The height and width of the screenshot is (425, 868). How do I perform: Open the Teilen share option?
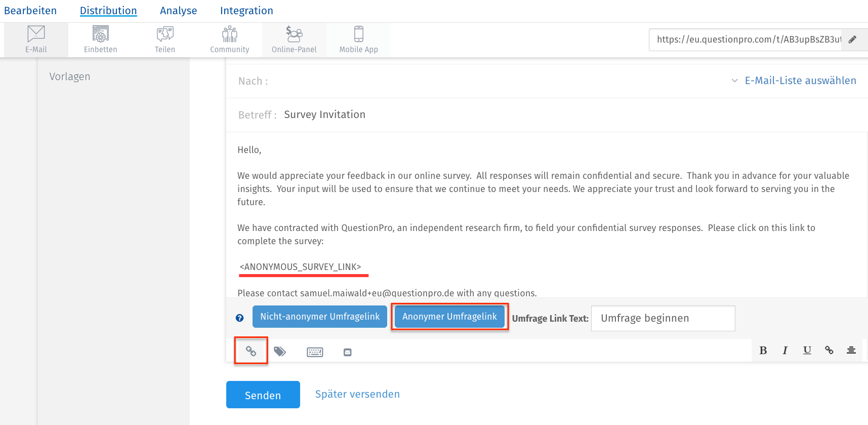click(165, 40)
